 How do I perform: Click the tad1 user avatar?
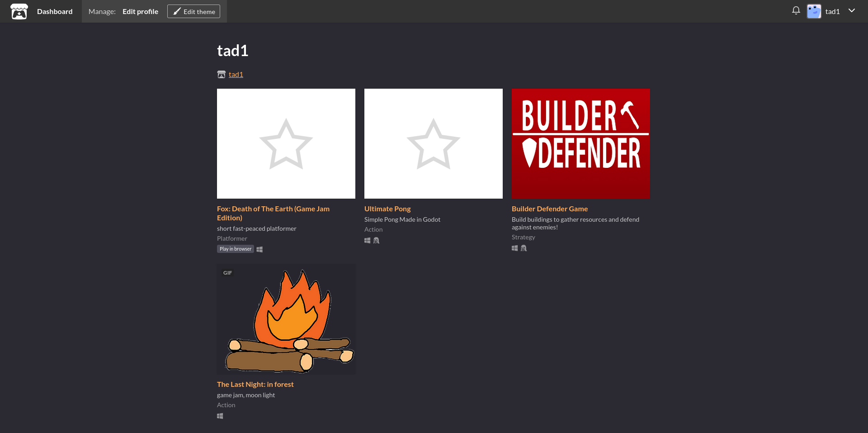click(814, 11)
